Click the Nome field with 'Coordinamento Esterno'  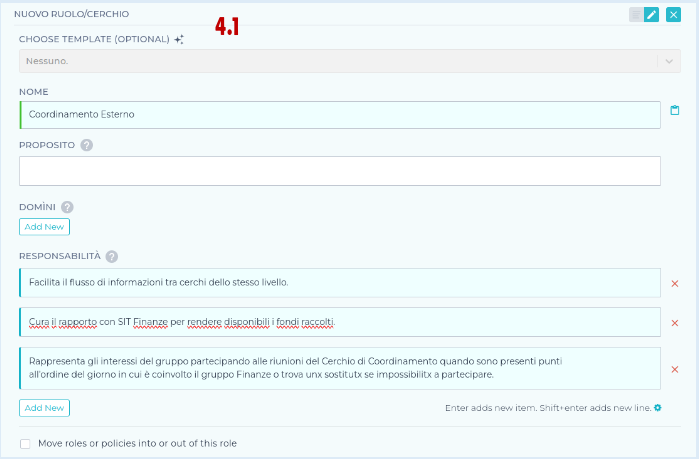click(x=340, y=114)
